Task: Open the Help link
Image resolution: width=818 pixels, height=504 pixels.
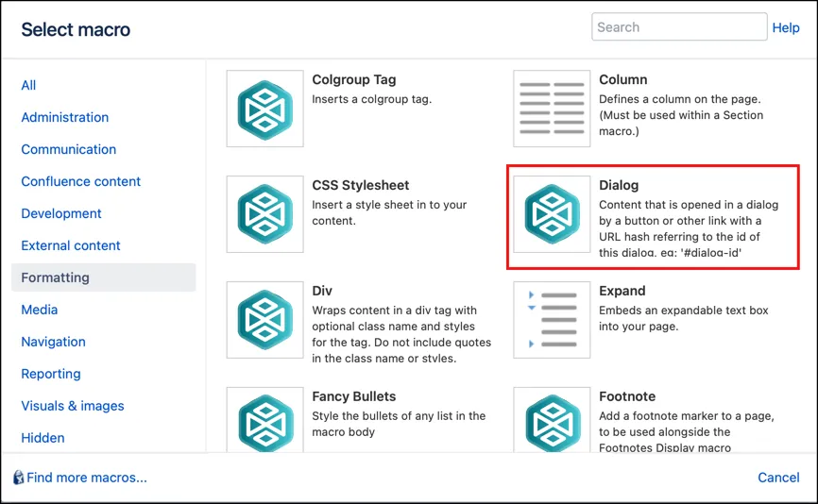Action: [x=786, y=27]
